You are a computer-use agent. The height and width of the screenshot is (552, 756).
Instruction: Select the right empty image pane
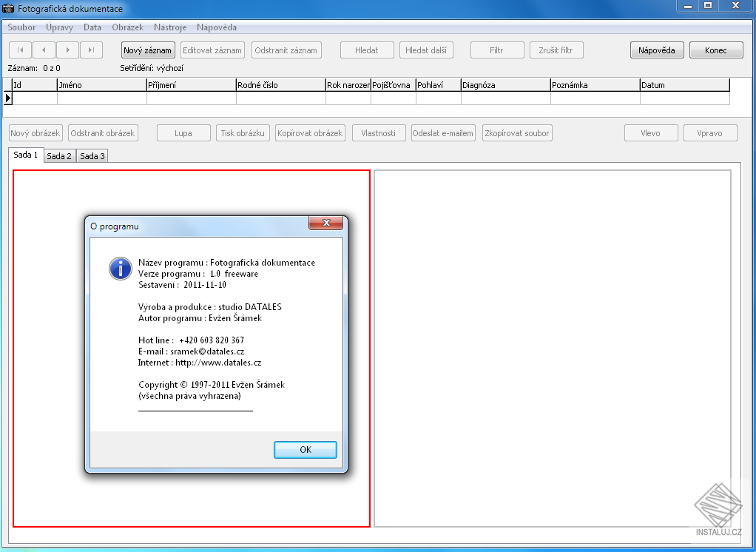pos(553,349)
